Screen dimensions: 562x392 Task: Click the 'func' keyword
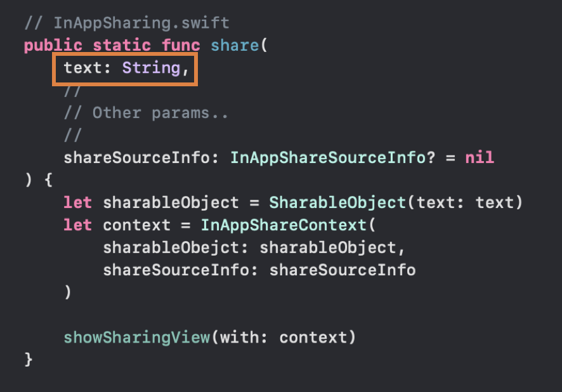coord(181,46)
